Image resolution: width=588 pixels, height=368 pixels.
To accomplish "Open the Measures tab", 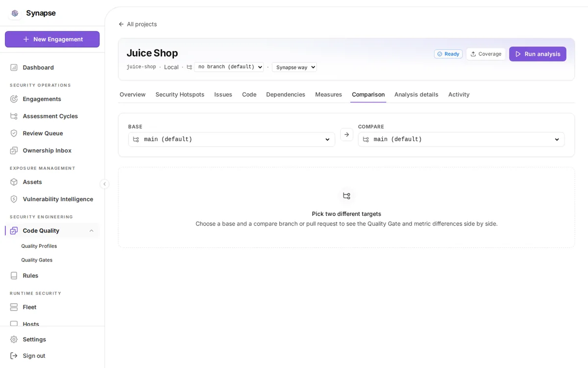I will click(x=328, y=94).
